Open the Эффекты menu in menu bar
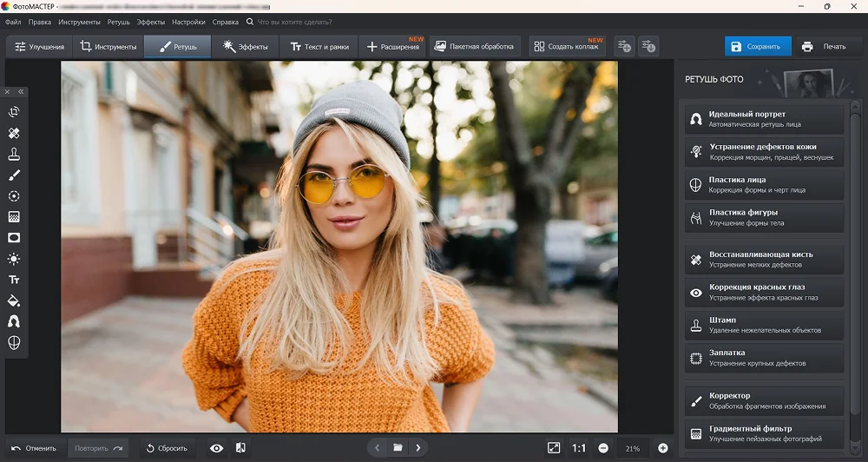 150,23
